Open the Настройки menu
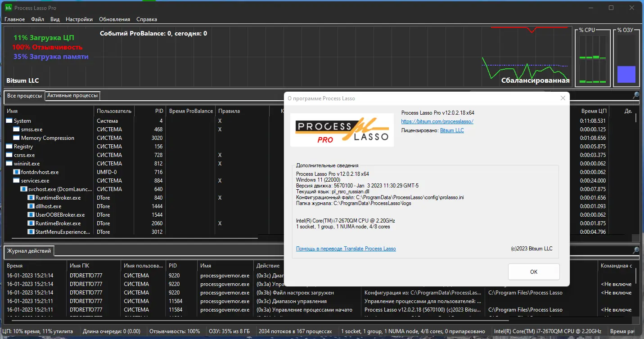 (x=79, y=19)
